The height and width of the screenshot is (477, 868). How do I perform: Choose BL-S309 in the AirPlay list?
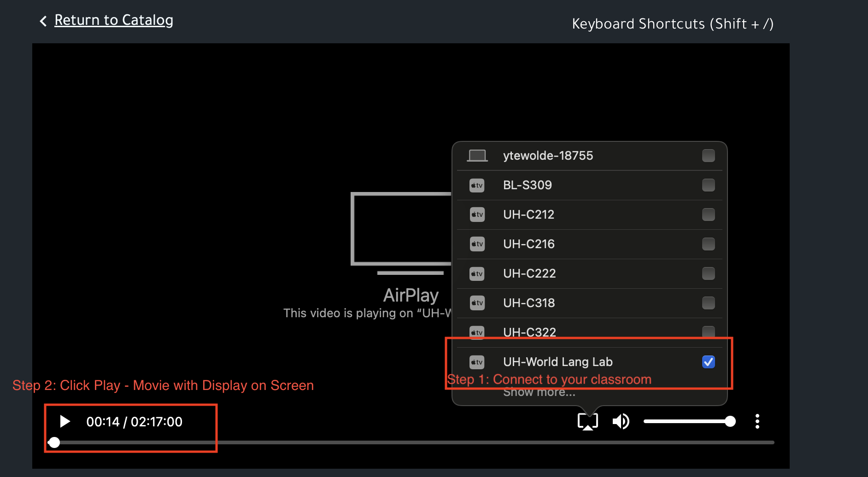pos(590,185)
